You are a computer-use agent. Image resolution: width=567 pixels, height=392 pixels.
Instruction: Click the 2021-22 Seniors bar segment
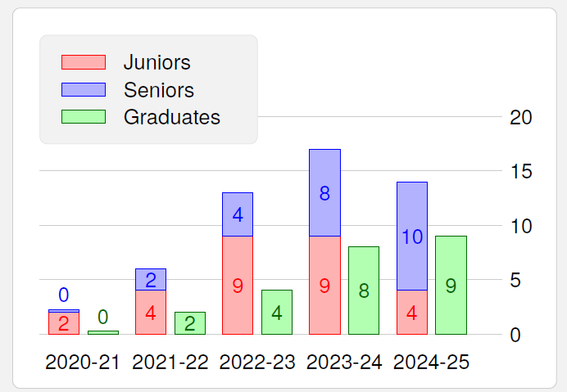click(x=151, y=280)
